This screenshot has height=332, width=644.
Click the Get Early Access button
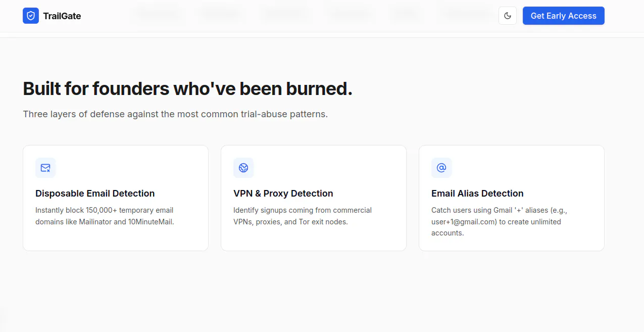(564, 16)
